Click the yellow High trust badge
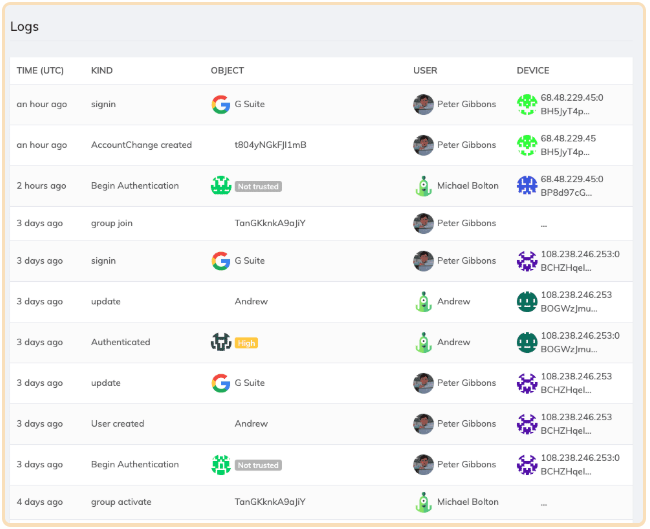This screenshot has height=529, width=650. coord(246,343)
